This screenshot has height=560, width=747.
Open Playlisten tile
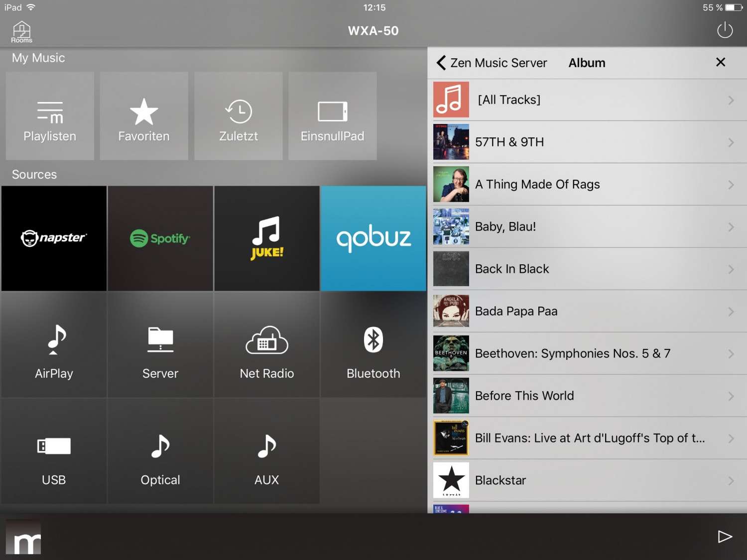click(x=50, y=116)
